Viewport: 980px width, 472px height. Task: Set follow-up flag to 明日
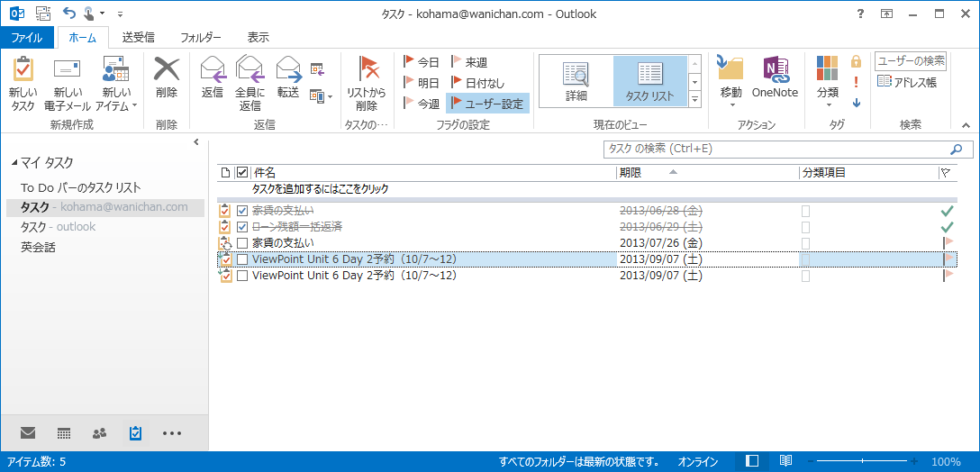point(422,82)
